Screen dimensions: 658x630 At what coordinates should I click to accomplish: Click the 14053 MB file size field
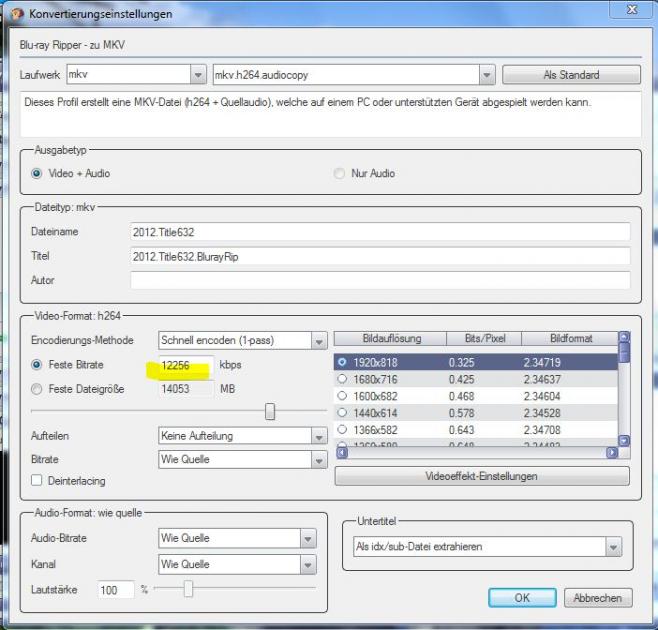[186, 389]
